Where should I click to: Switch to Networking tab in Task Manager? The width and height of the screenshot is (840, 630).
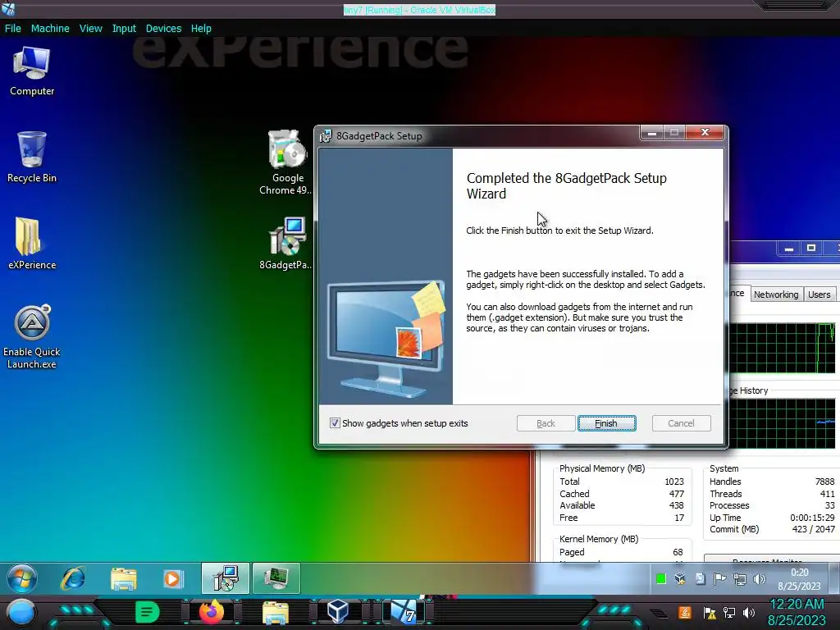click(x=776, y=294)
